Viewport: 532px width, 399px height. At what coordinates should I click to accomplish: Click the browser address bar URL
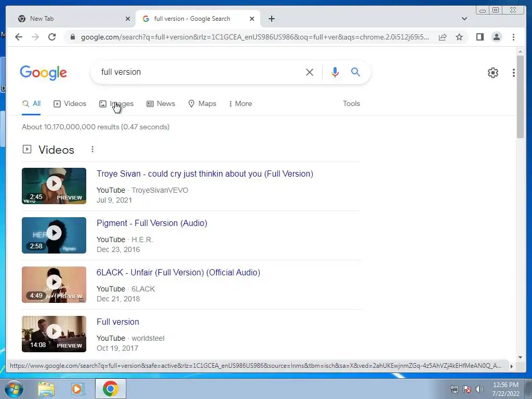pyautogui.click(x=255, y=37)
